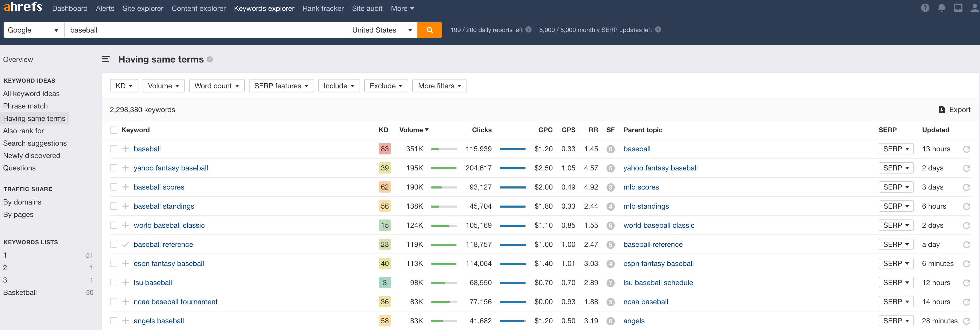Click the orange search magnifier button
980x330 pixels.
tap(430, 30)
